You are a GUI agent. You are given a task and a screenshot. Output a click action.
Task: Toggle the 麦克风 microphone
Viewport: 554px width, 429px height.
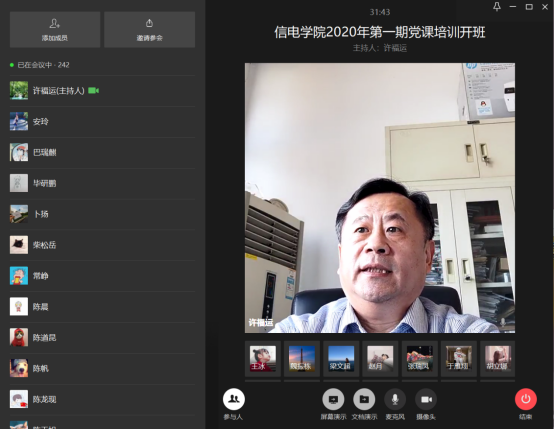(395, 399)
